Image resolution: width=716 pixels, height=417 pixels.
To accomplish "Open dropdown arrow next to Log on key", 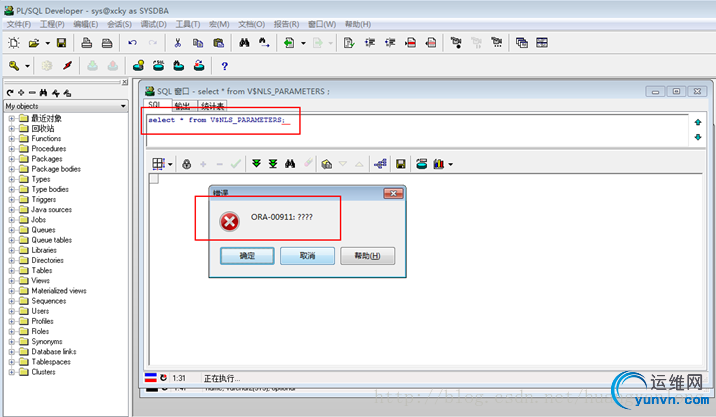I will click(27, 67).
